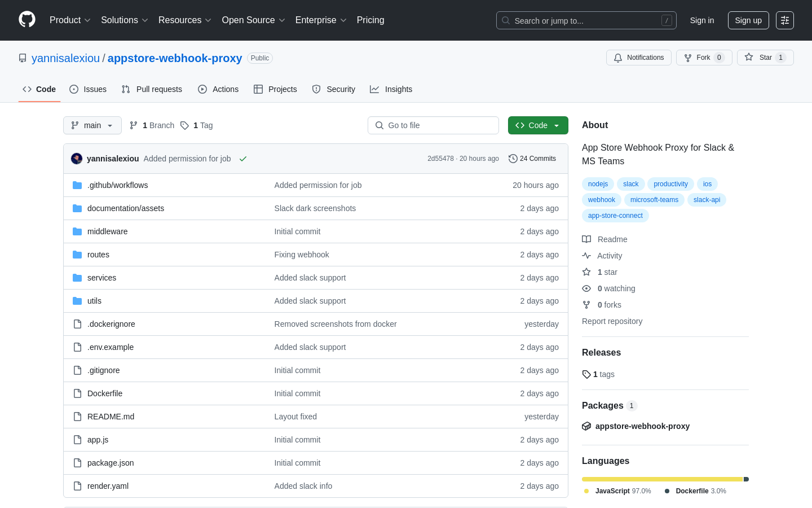Click the README.md file icon
The image size is (812, 508).
tap(77, 417)
